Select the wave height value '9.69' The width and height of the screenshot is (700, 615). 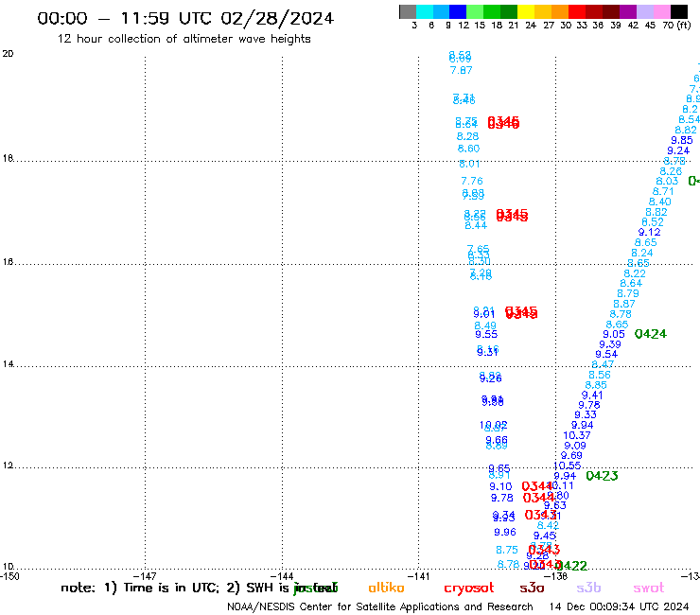coord(571,455)
